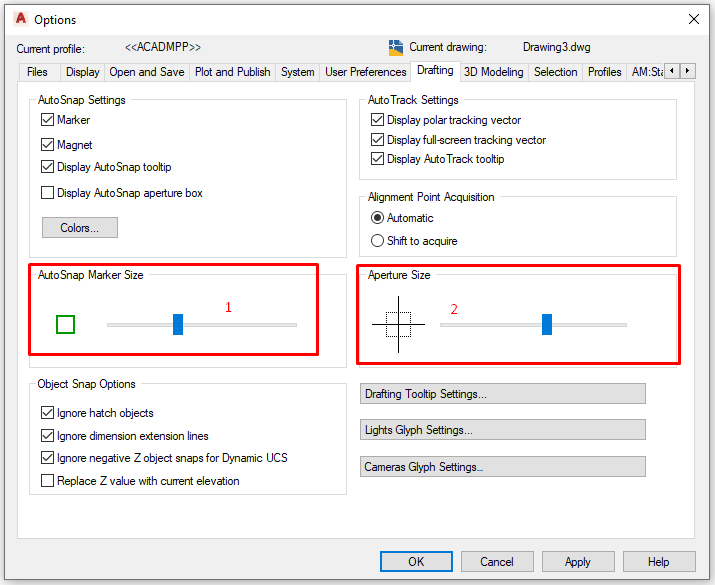Click the AutoSnap Marker Size slider handle
Viewport: 715px width, 585px height.
[178, 324]
